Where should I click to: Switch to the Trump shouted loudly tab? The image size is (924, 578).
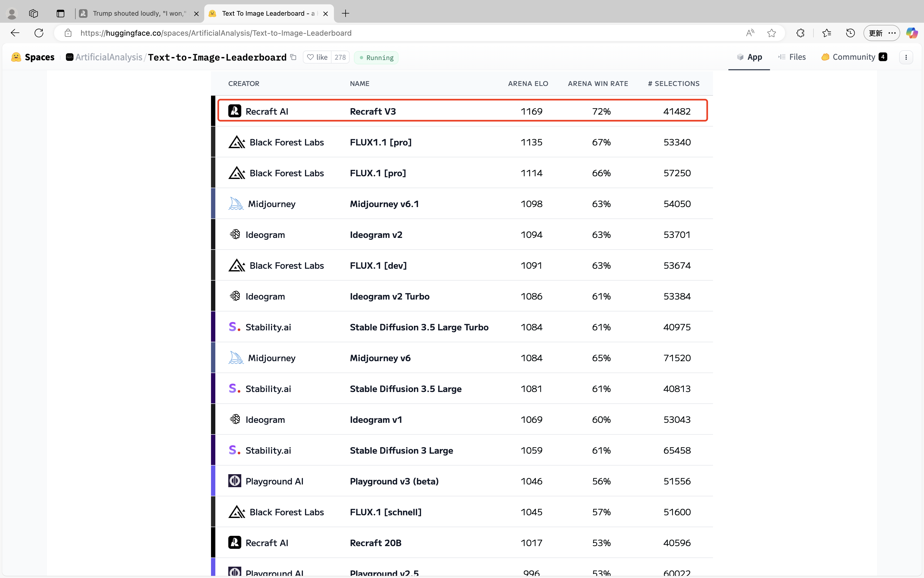pos(139,13)
